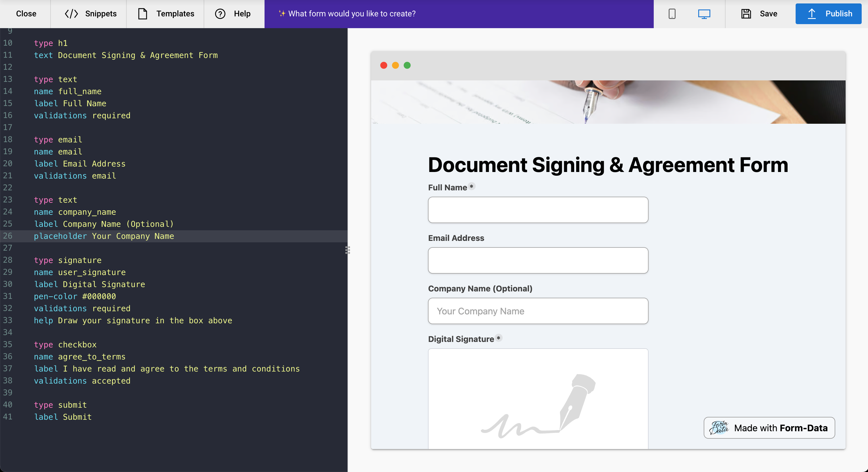868x472 pixels.
Task: Switch to mobile preview with phone icon
Action: coord(672,14)
